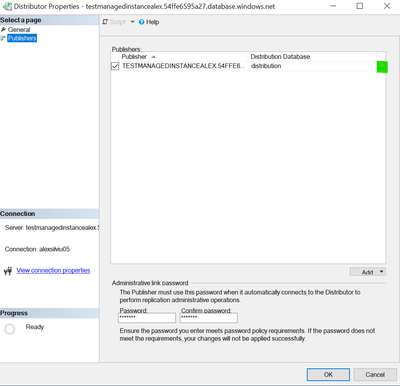The width and height of the screenshot is (400, 386).
Task: Click the Ready progress spinner icon
Action: [10, 329]
